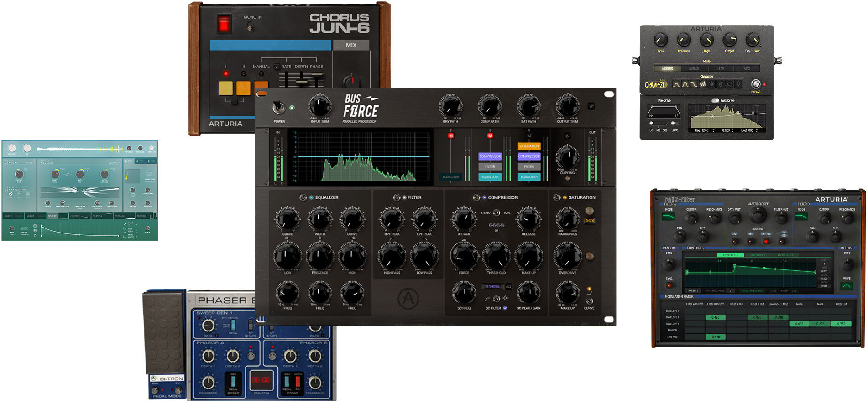Click the speaker Character icon
The height and width of the screenshot is (404, 868).
(729, 84)
